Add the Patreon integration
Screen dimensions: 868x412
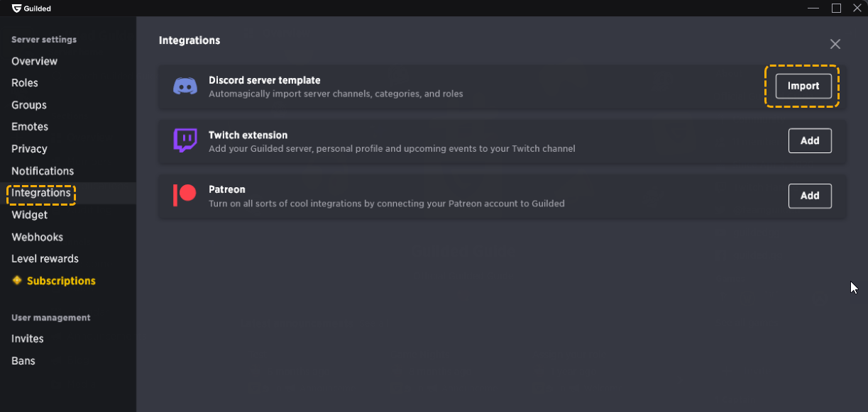(x=809, y=196)
